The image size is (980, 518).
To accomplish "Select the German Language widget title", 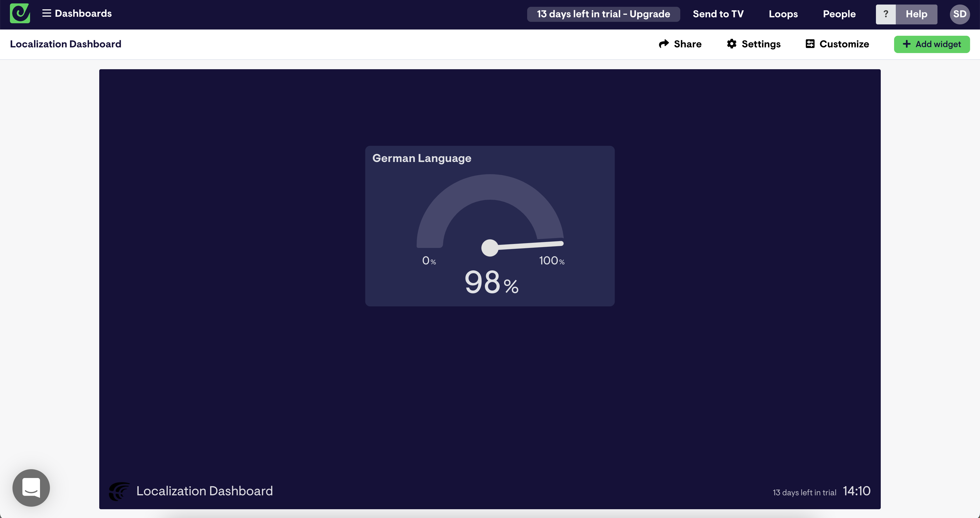I will pos(422,158).
